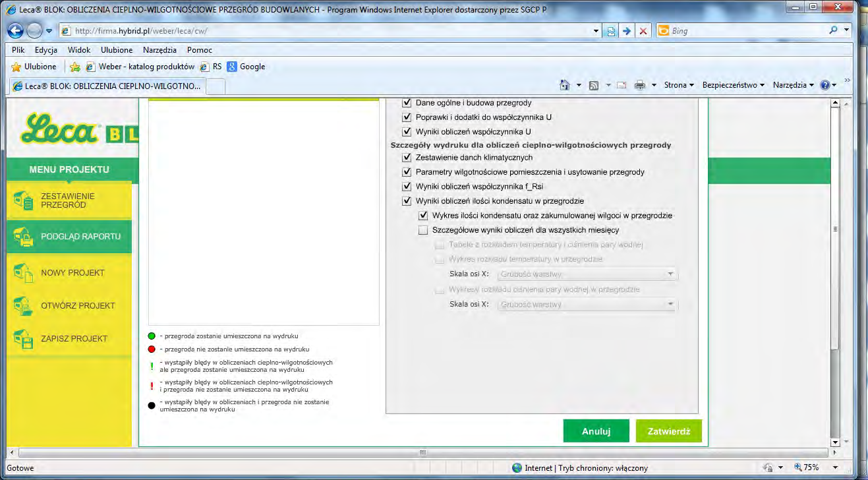Click the Home page icon
868x480 pixels.
564,85
